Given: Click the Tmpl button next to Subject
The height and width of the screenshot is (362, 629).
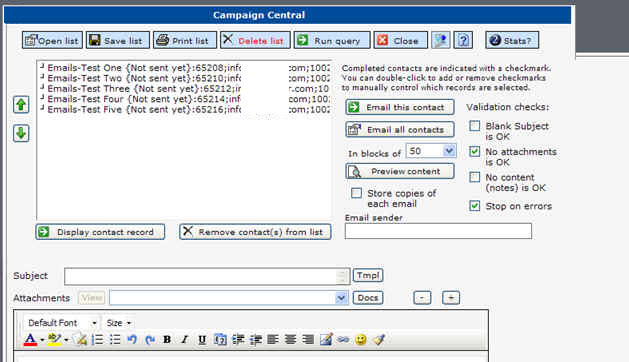Looking at the screenshot, I should coord(368,275).
